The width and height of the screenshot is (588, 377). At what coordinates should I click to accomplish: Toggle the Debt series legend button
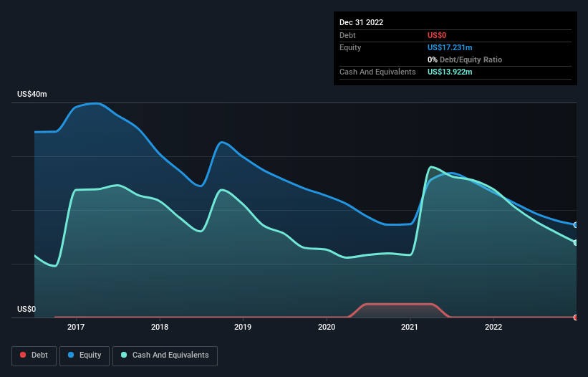pos(34,355)
